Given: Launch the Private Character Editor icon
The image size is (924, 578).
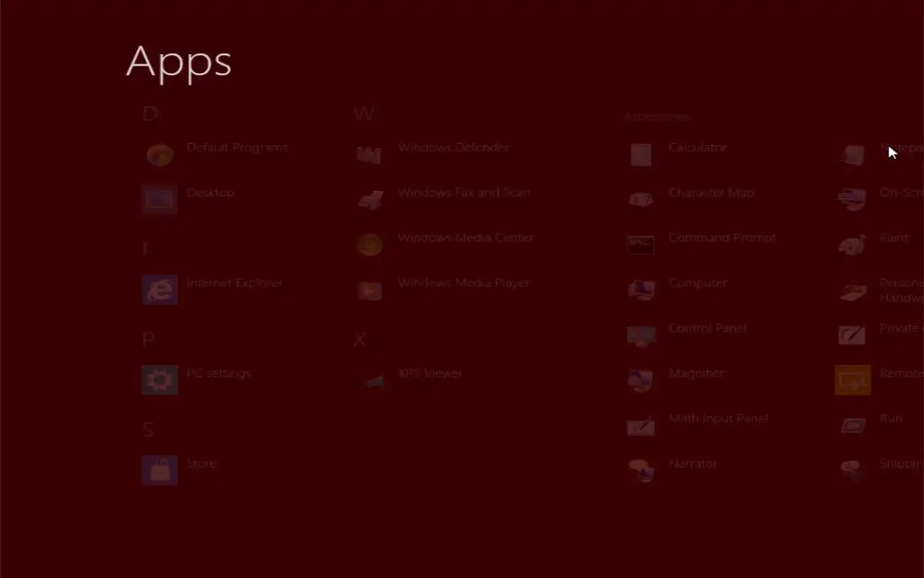Looking at the screenshot, I should coord(853,335).
